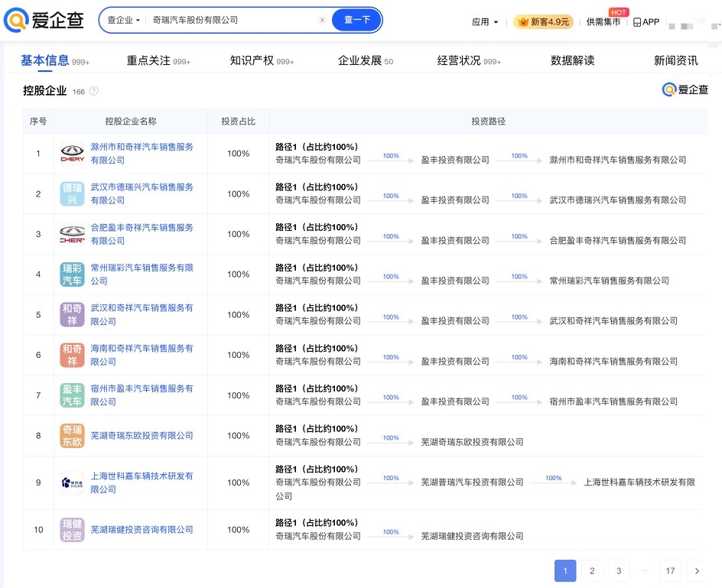Image resolution: width=722 pixels, height=588 pixels.
Task: Open the 新客4.9元 promotion button
Action: click(543, 22)
